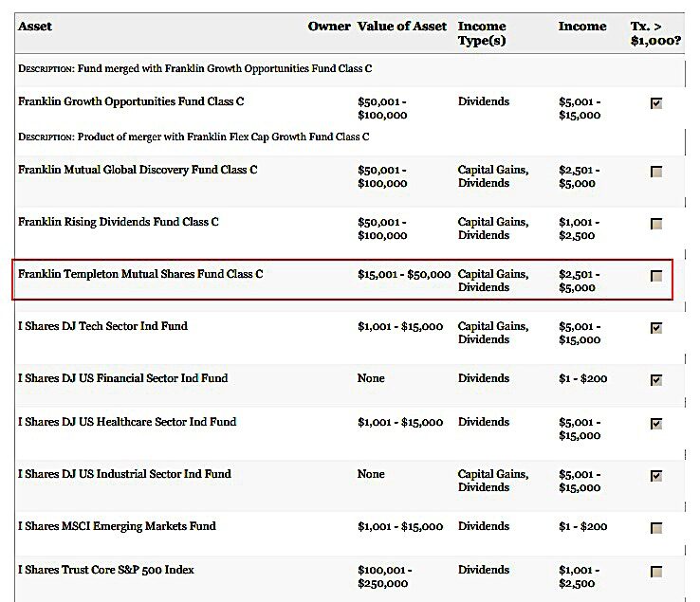
Task: Uncheck Tx box for I Shares DJ US Industrial
Action: pos(655,476)
